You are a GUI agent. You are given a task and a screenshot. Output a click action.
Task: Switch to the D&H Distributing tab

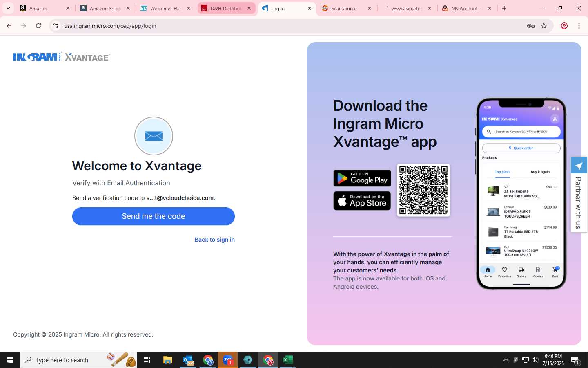coord(225,8)
